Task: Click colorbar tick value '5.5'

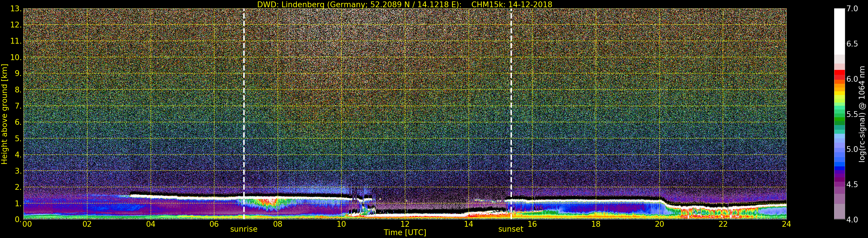Action: point(852,114)
